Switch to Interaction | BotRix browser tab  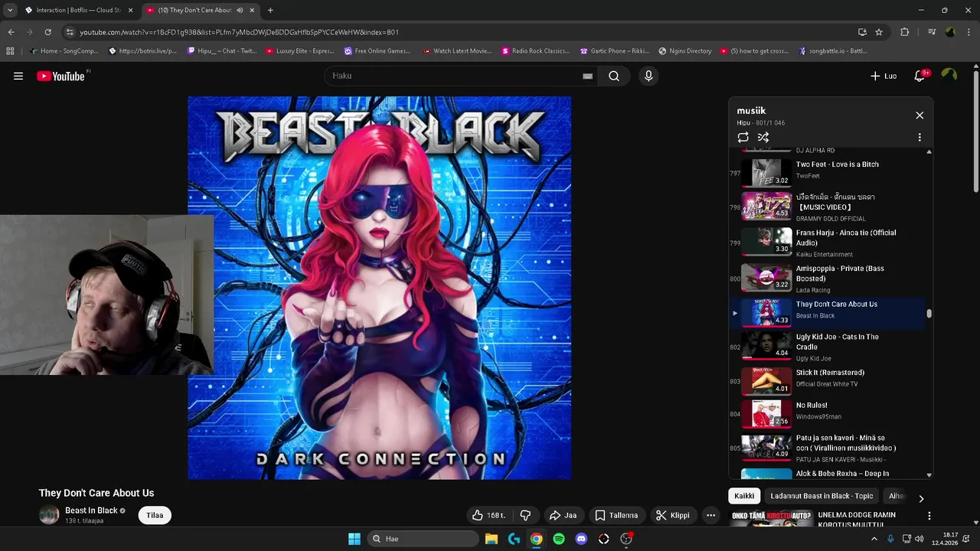coord(79,10)
